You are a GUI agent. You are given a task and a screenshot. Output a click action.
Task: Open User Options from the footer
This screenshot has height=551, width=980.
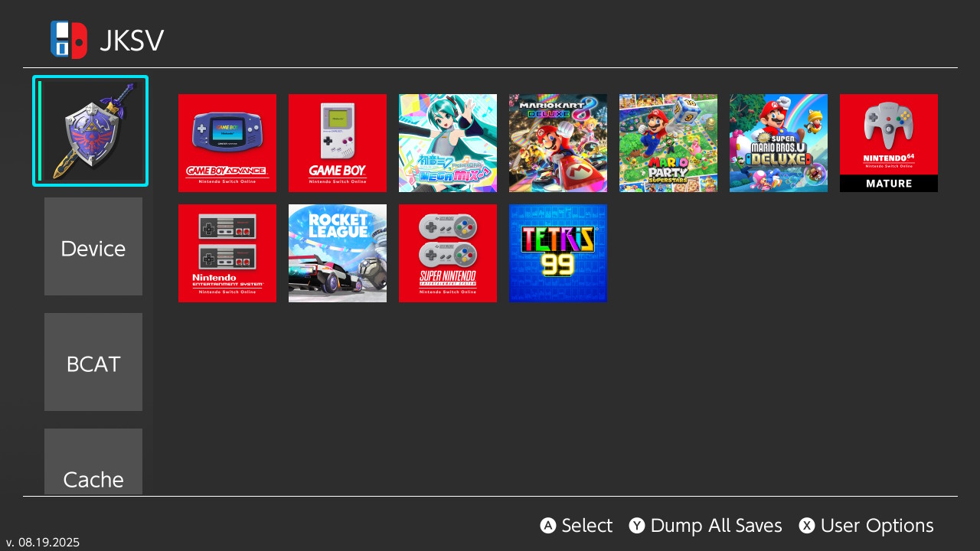[867, 526]
